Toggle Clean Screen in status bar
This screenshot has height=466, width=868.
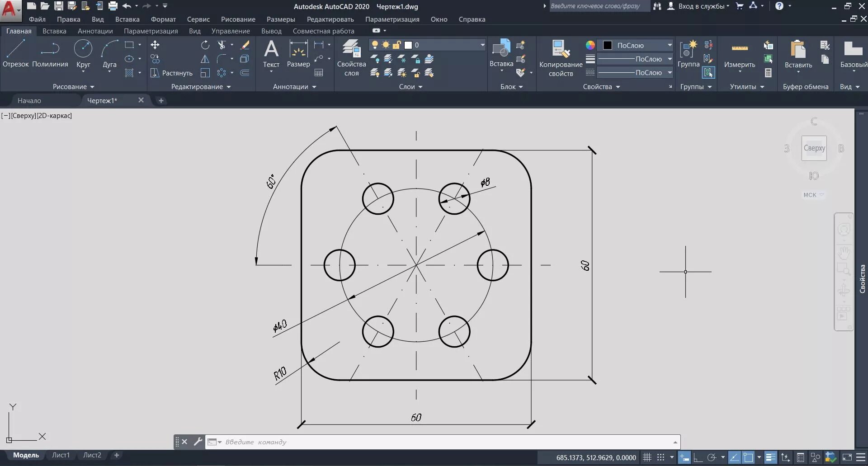click(x=847, y=457)
